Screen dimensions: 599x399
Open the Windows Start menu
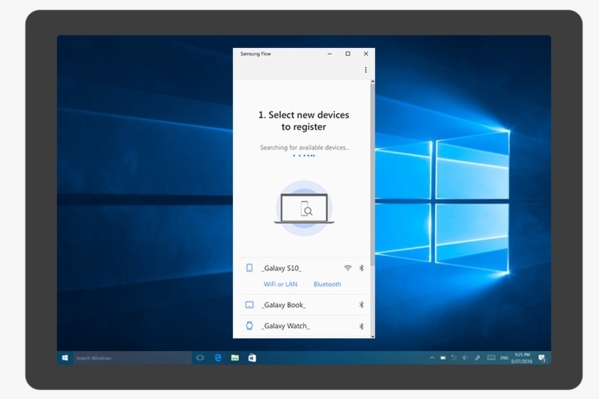[65, 358]
